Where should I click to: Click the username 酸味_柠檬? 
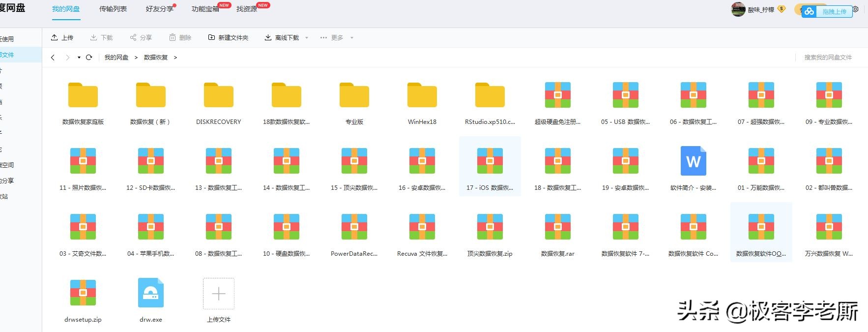(x=761, y=10)
